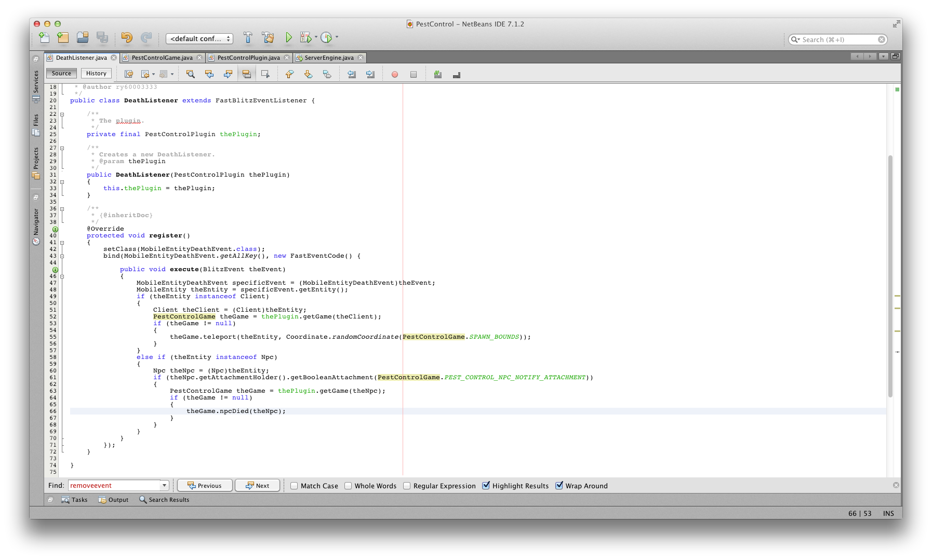
Task: Click Clean and Build hammer-broom icon
Action: click(268, 37)
